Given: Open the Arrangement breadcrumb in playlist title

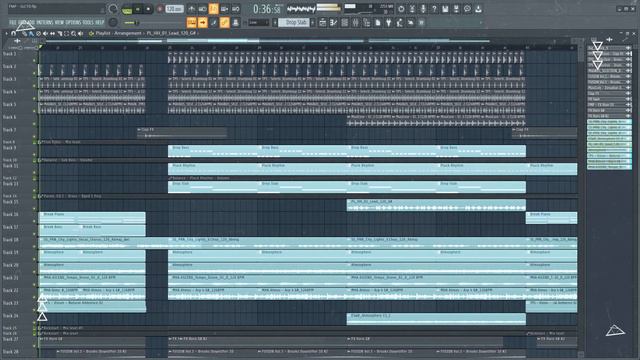Looking at the screenshot, I should click(x=127, y=33).
